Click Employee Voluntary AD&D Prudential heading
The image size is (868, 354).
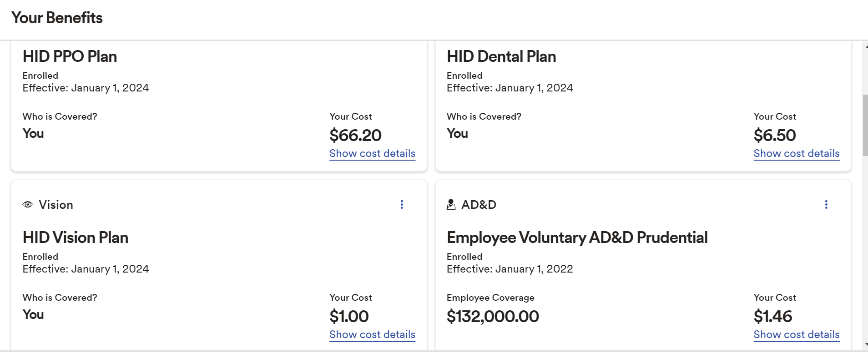click(x=577, y=238)
